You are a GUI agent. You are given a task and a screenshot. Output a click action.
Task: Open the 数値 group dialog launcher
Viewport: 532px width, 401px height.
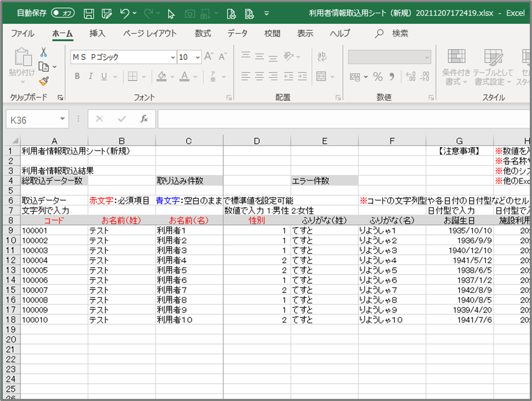tap(431, 98)
